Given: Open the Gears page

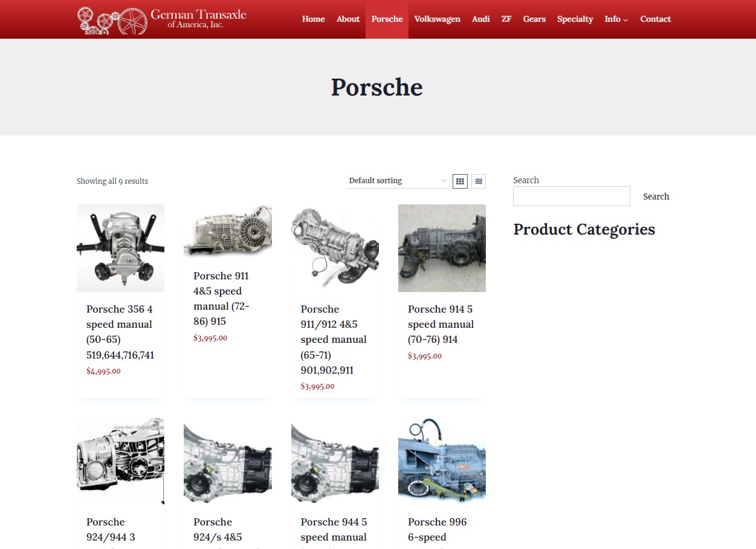Looking at the screenshot, I should point(534,19).
